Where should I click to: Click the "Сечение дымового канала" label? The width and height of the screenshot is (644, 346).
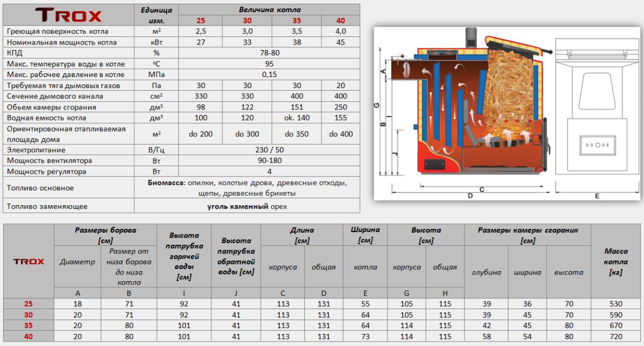[54, 96]
